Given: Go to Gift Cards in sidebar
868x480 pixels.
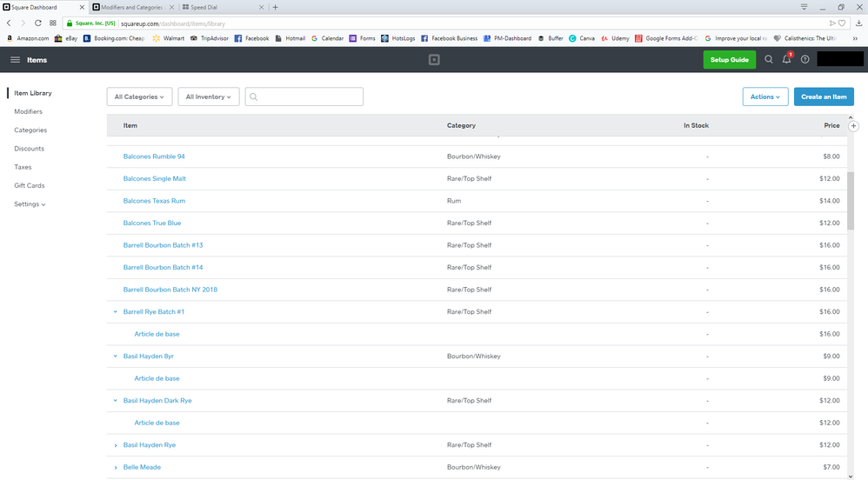Looking at the screenshot, I should 30,185.
